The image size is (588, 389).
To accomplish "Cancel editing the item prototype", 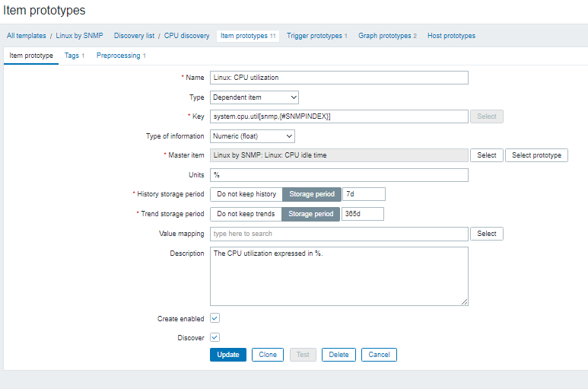I will pyautogui.click(x=380, y=355).
